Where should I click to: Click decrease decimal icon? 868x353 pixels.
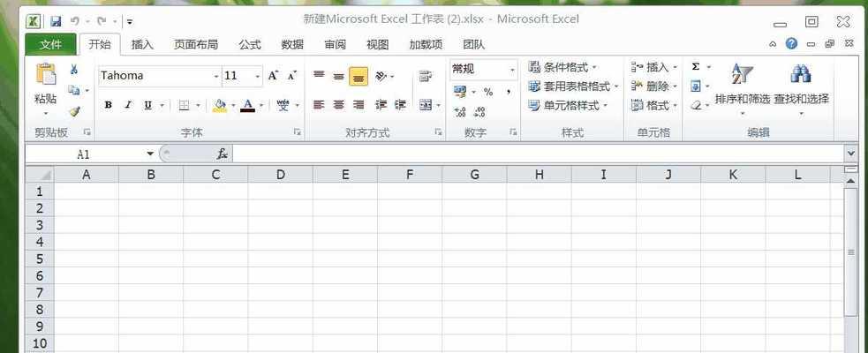pos(479,112)
